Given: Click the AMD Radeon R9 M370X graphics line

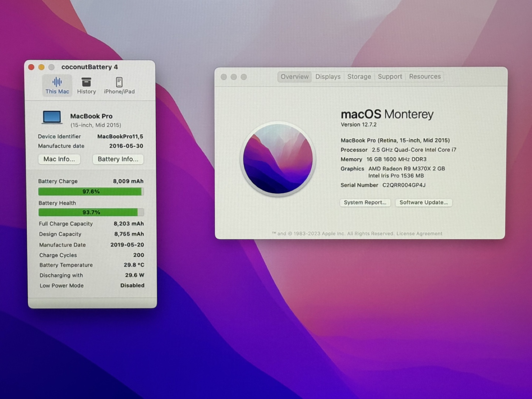Looking at the screenshot, I should click(406, 169).
